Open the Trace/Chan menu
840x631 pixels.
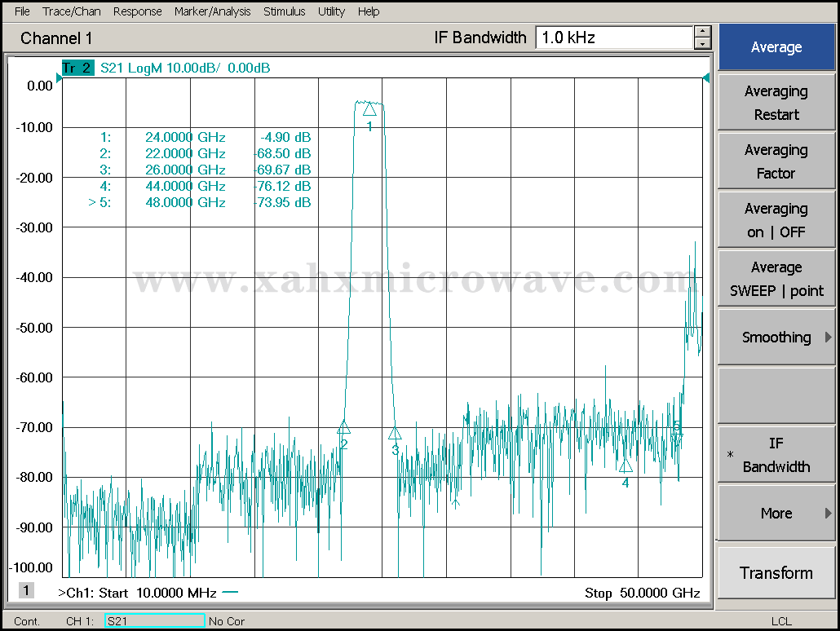[x=72, y=11]
